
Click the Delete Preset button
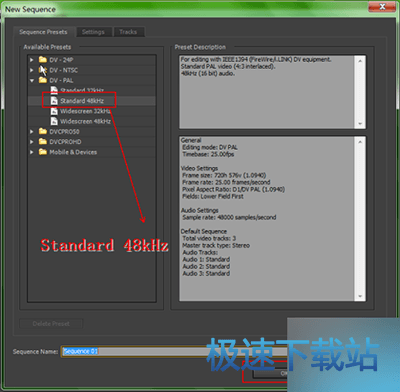(x=51, y=324)
